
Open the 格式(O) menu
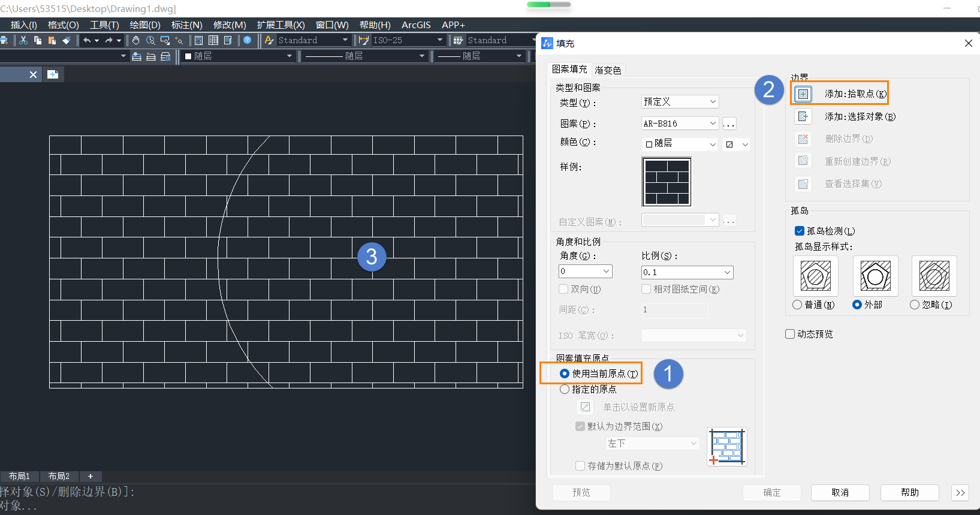point(63,25)
